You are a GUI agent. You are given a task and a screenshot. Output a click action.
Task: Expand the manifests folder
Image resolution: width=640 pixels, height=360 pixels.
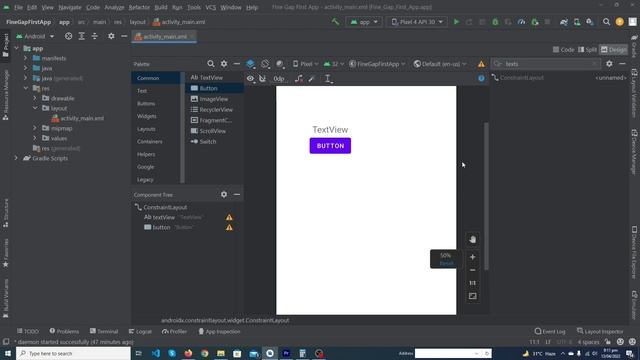click(26, 58)
